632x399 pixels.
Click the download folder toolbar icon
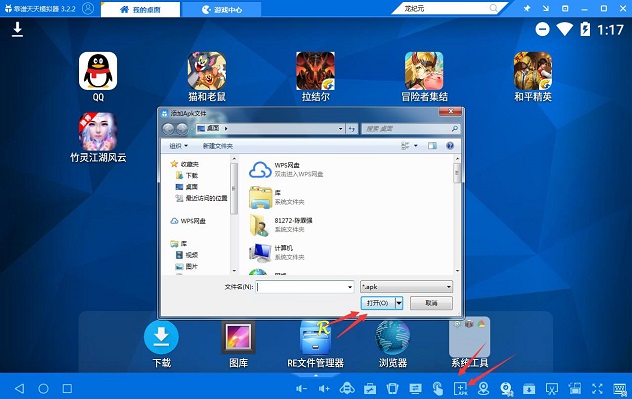pyautogui.click(x=529, y=389)
